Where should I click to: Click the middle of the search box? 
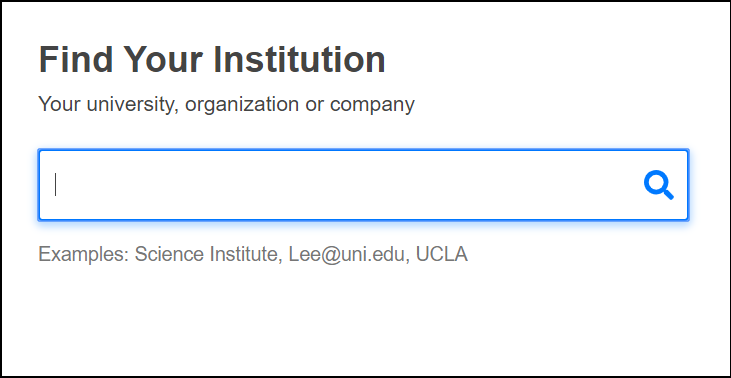[363, 185]
